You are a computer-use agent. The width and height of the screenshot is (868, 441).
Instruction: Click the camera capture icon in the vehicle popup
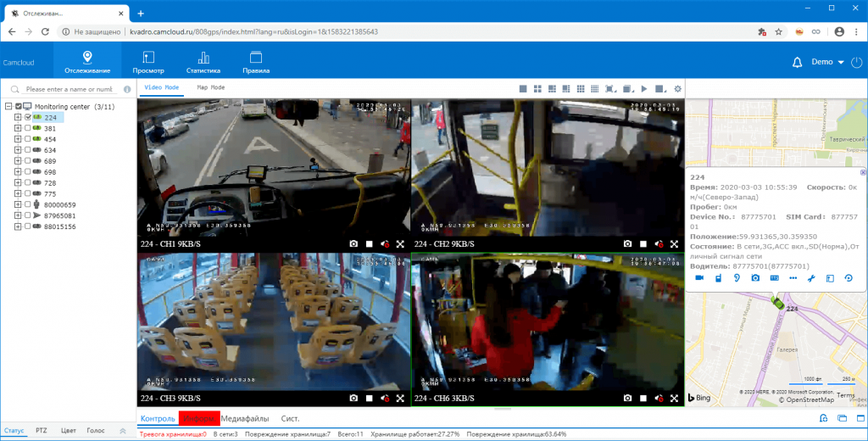(755, 278)
